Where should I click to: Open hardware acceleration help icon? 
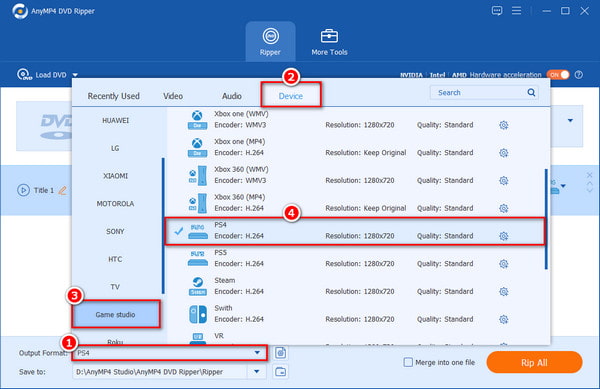[579, 75]
